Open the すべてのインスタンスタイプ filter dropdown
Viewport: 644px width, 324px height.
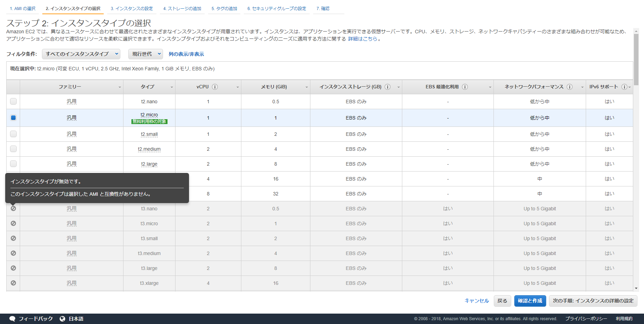81,54
